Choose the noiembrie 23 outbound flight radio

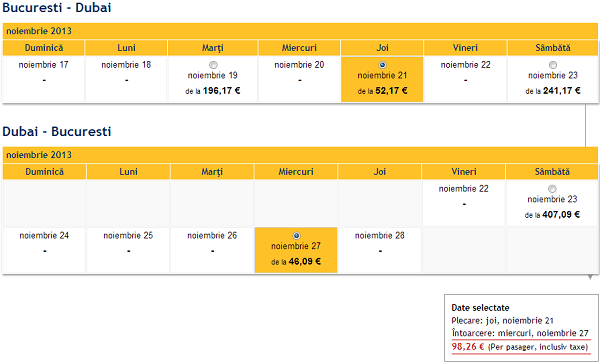tap(553, 65)
